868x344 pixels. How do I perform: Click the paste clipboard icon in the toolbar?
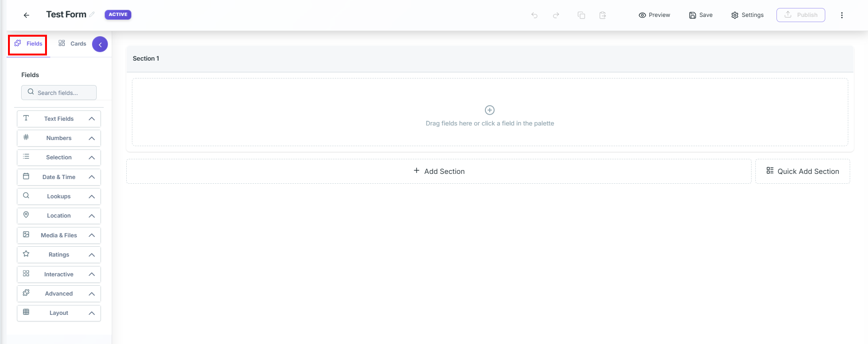click(x=603, y=15)
